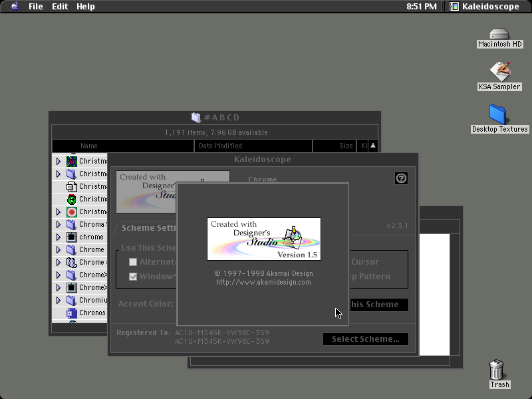Select the Macintosh HD drive icon

click(499, 35)
